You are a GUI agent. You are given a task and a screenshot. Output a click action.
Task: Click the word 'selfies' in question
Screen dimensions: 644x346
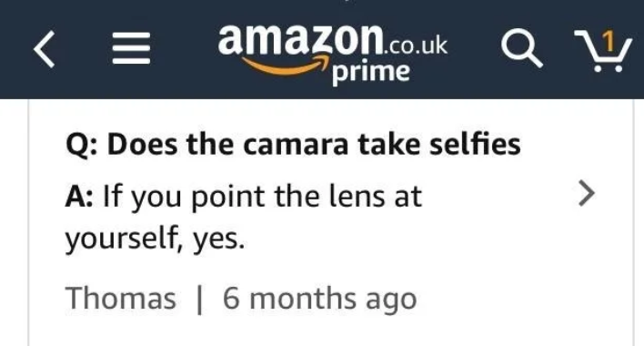tap(475, 145)
